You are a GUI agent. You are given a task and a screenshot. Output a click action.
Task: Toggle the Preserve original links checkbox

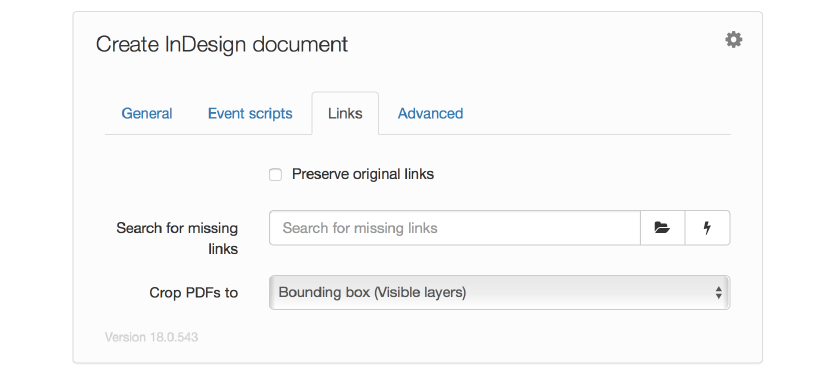[275, 174]
